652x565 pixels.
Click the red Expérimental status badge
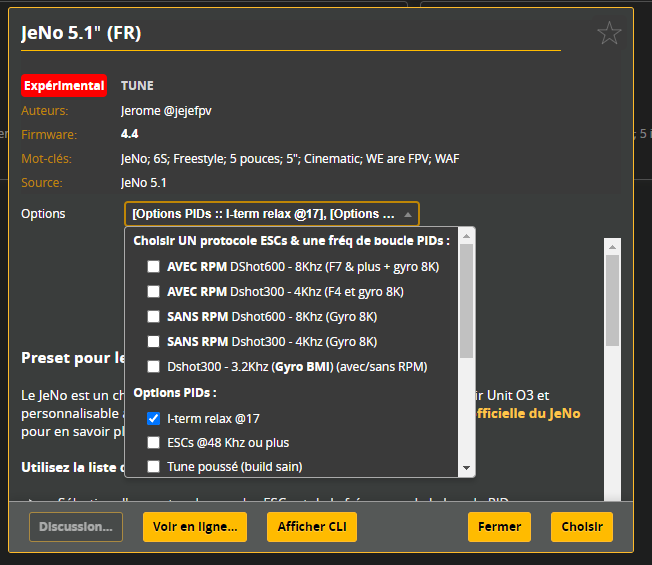64,86
